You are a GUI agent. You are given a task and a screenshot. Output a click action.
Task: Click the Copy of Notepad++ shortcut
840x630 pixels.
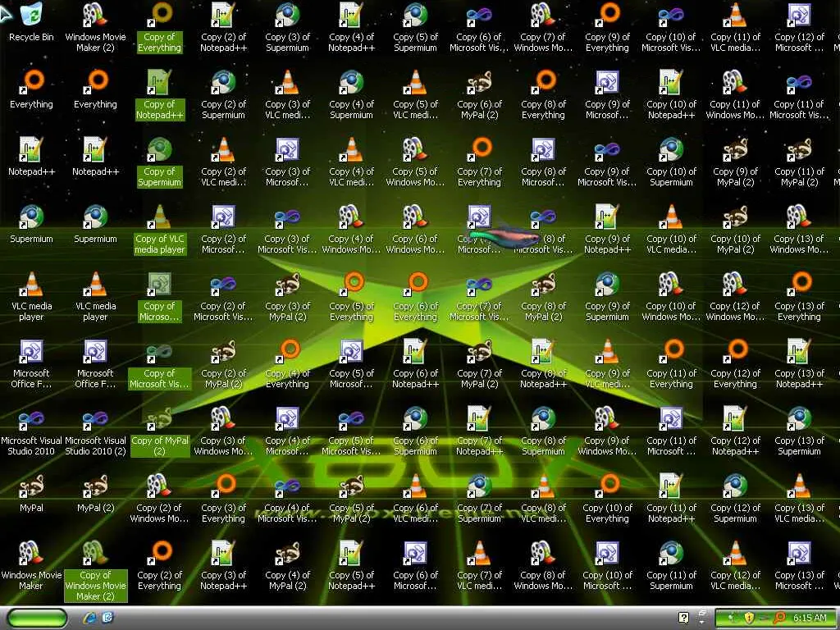pos(160,95)
